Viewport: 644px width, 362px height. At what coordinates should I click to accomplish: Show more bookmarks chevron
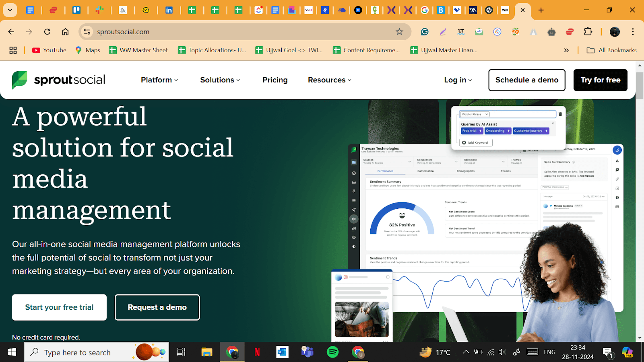coord(566,50)
